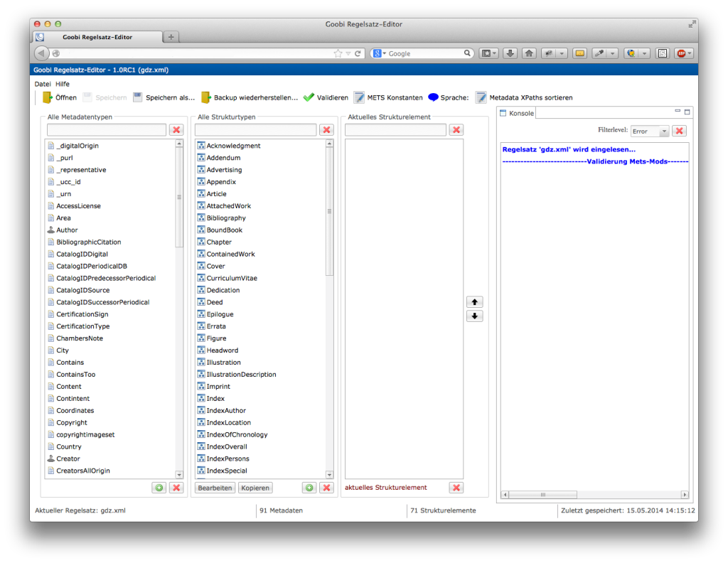The image size is (728, 563).
Task: Clear the Aktuelles Strukturelement filter
Action: click(x=456, y=130)
